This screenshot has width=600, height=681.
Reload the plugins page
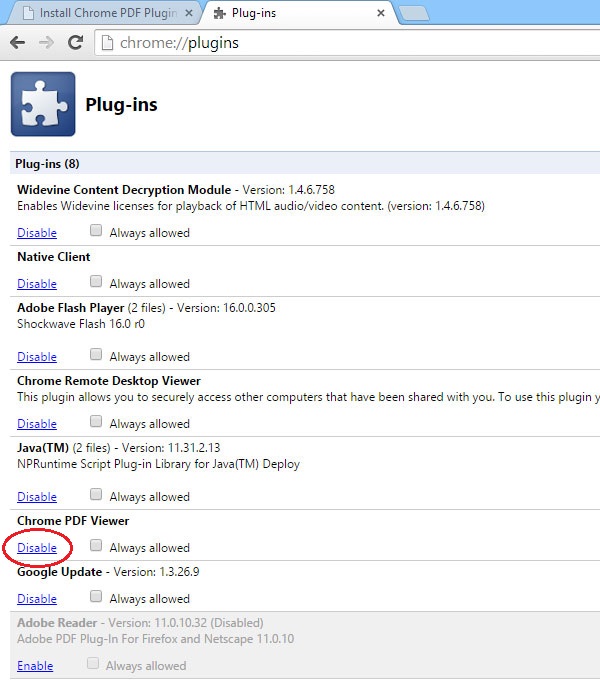point(75,43)
